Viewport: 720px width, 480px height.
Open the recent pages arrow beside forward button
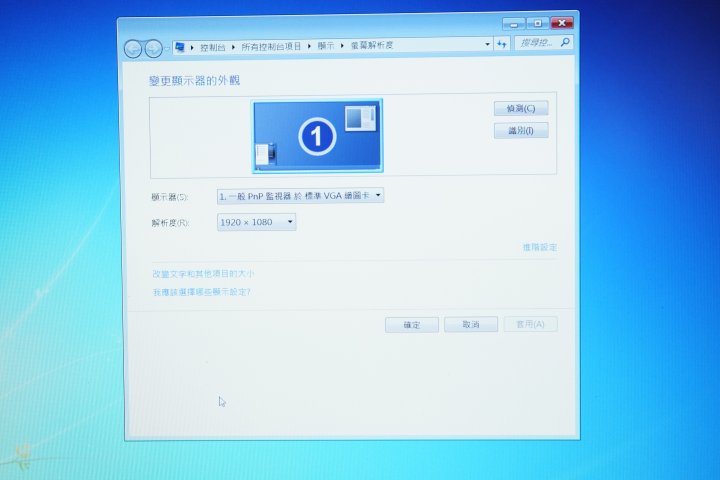pos(167,48)
